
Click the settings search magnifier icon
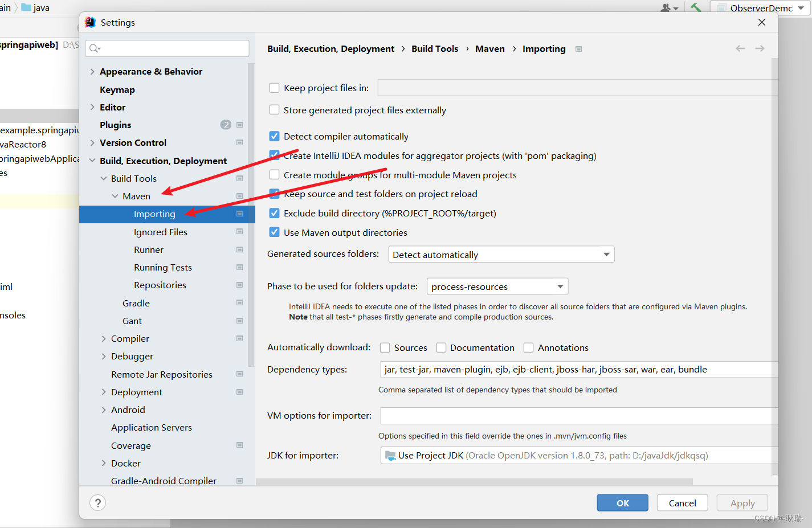(95, 48)
